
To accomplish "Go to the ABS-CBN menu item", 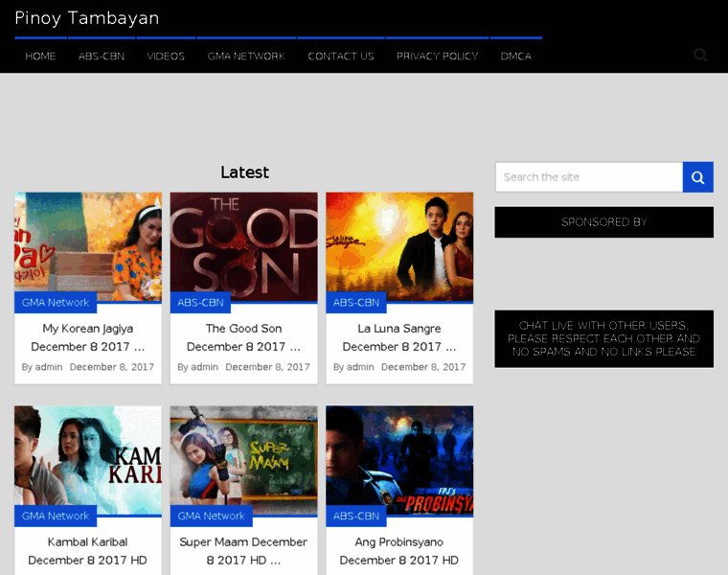I will pos(102,57).
